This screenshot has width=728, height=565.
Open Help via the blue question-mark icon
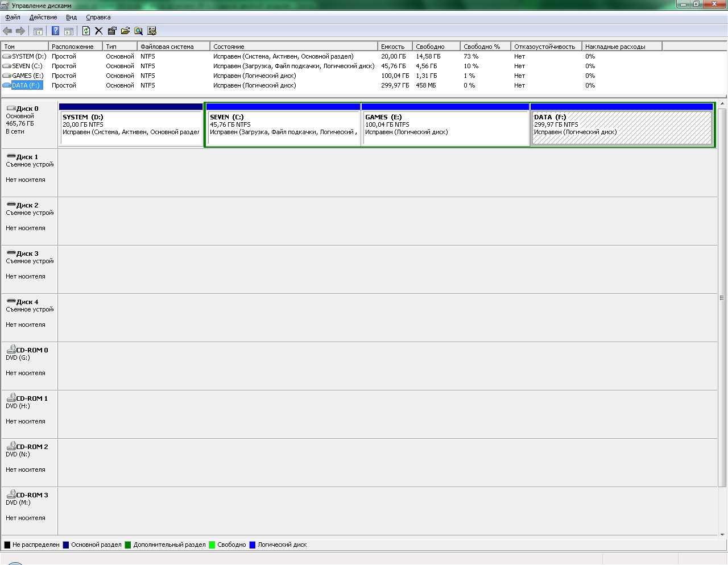coord(56,31)
